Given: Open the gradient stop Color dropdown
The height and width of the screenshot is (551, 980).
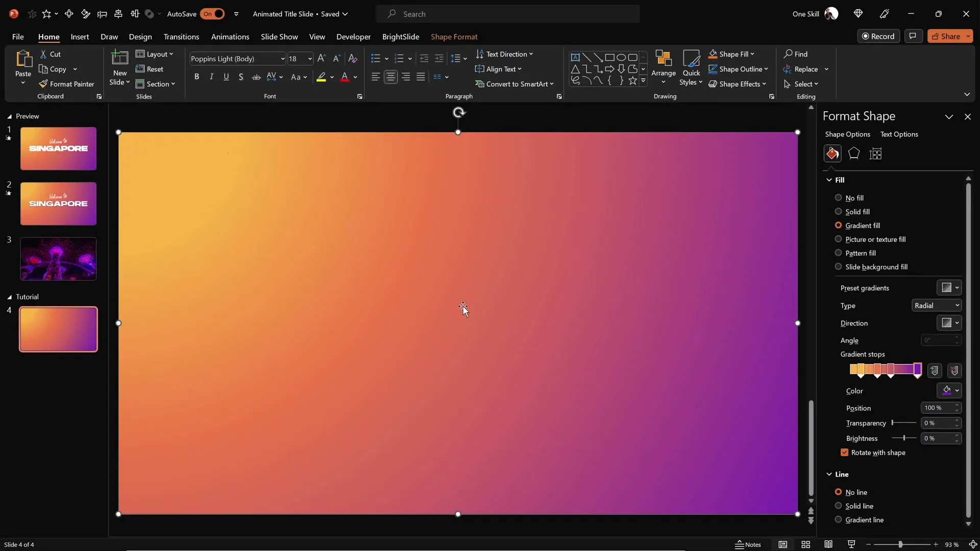Looking at the screenshot, I should click(x=949, y=390).
